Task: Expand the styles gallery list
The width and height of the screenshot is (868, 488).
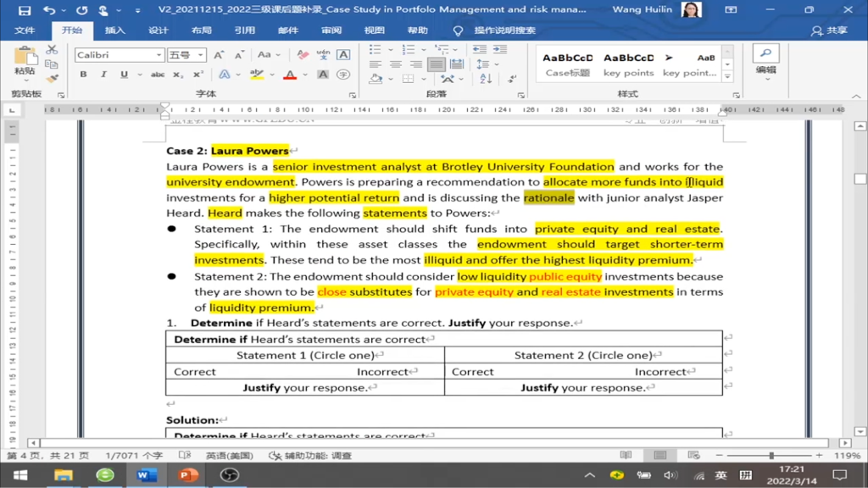Action: click(x=727, y=77)
